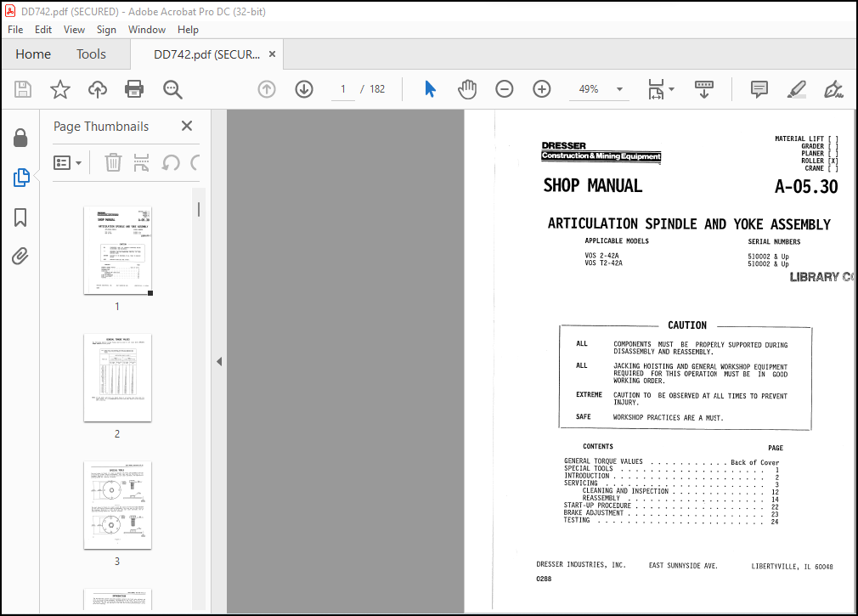The width and height of the screenshot is (858, 616).
Task: Click the thumbnail print pages icon
Action: coord(142,162)
